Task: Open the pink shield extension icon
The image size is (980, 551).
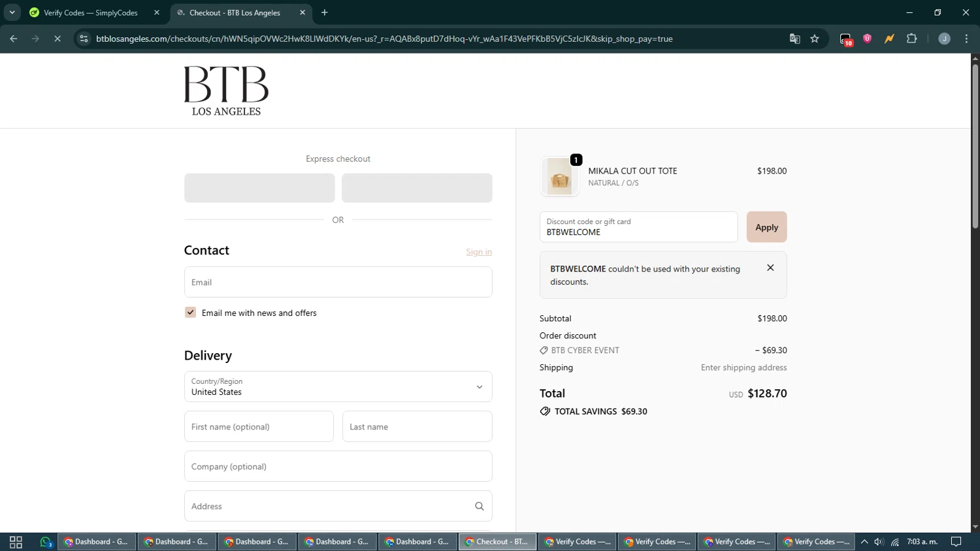Action: pyautogui.click(x=868, y=39)
